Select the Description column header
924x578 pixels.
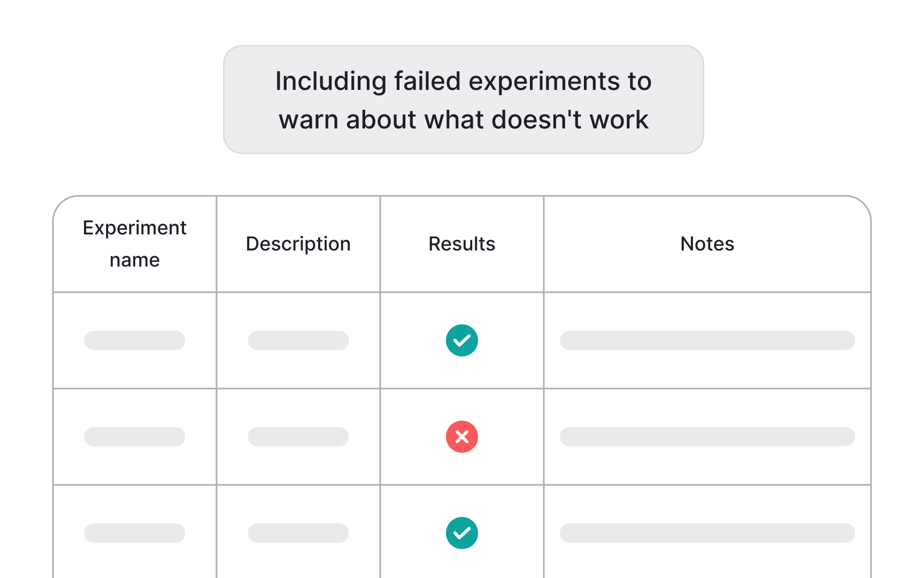[x=298, y=244]
